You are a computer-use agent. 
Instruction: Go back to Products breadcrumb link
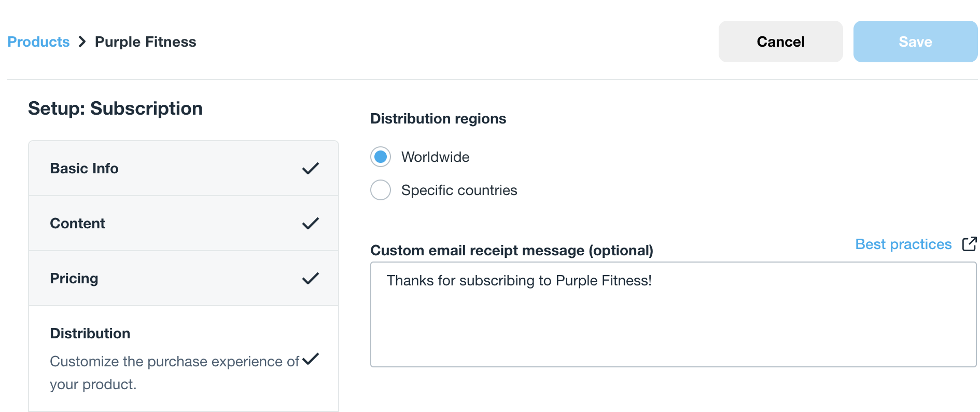click(38, 42)
